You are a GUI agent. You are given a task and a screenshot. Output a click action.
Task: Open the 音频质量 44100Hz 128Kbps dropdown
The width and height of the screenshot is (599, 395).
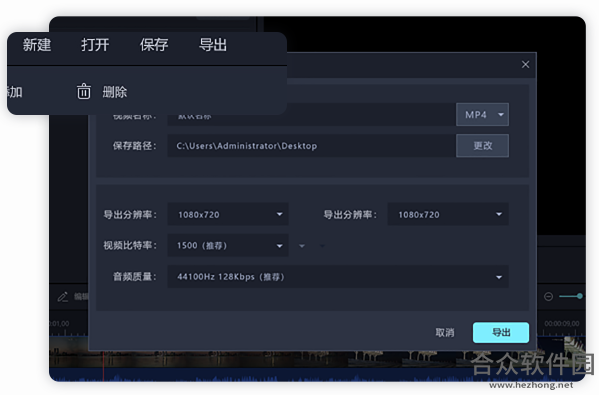338,277
